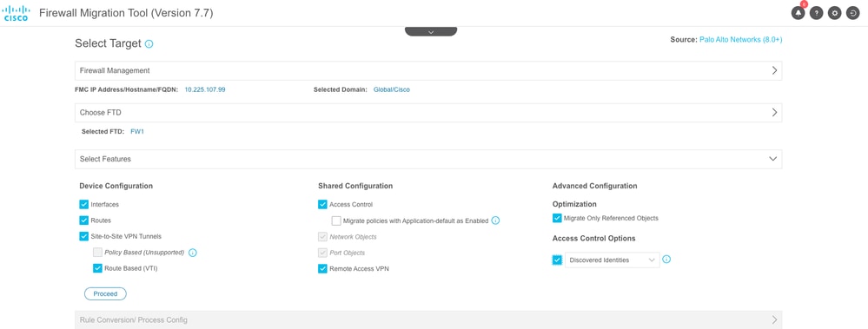Click the Firewall Migration Tool title
Screen dimensions: 868x329
(126, 13)
